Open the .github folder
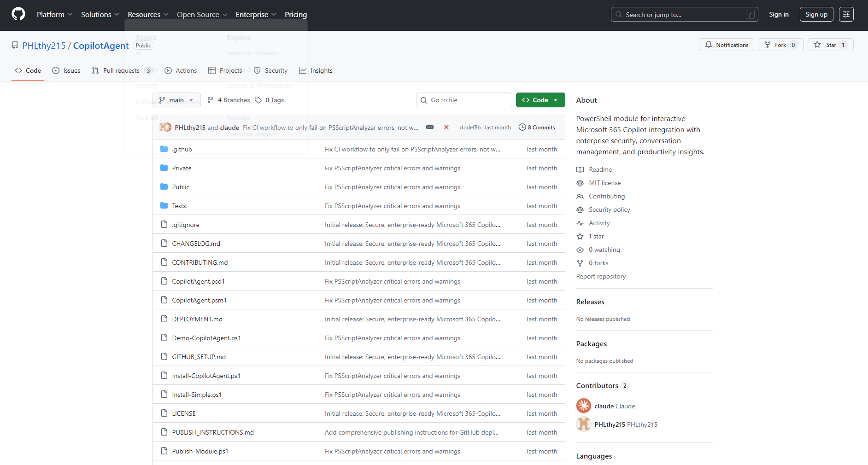The width and height of the screenshot is (868, 465). point(182,149)
